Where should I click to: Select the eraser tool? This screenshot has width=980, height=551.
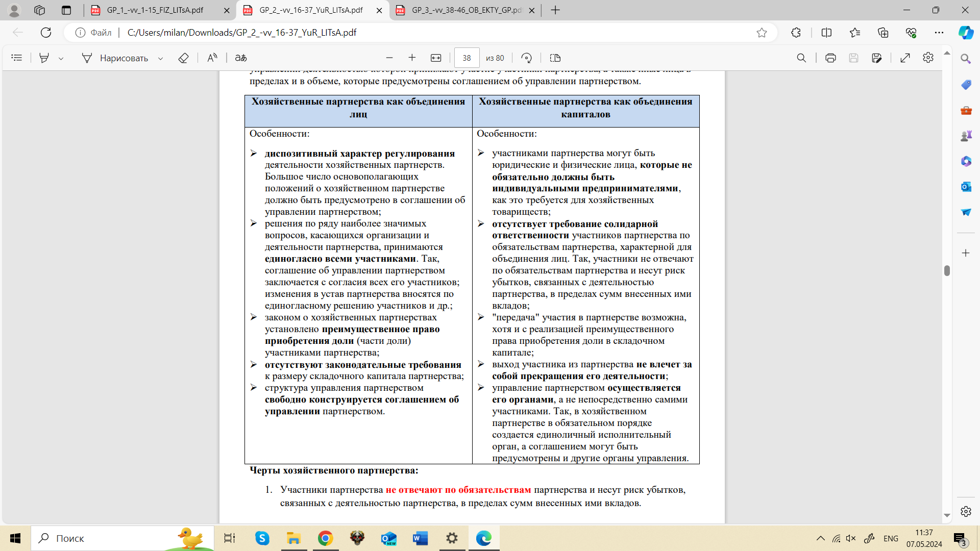[x=183, y=58]
